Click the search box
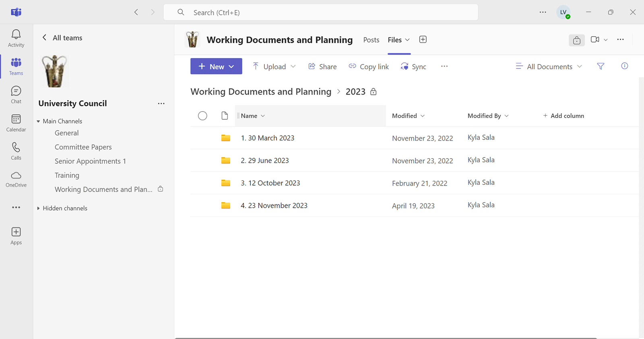 pyautogui.click(x=320, y=12)
